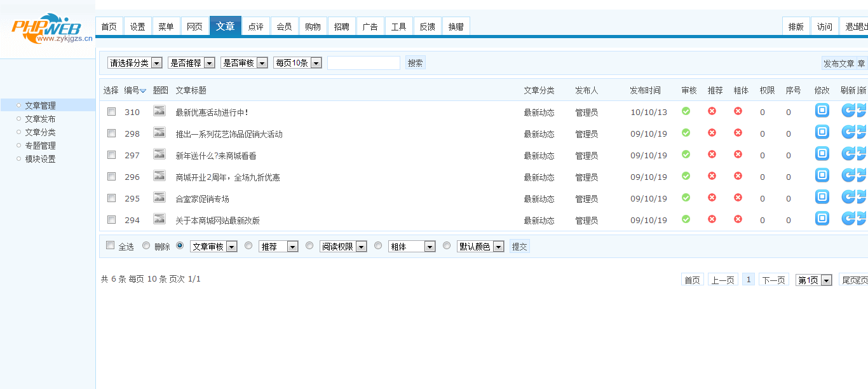Switch to the 工具 tab
Viewport: 868px width, 389px height.
[398, 27]
